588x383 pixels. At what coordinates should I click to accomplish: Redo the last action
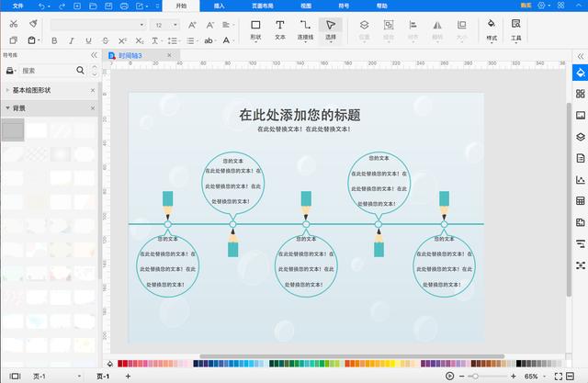click(x=62, y=6)
